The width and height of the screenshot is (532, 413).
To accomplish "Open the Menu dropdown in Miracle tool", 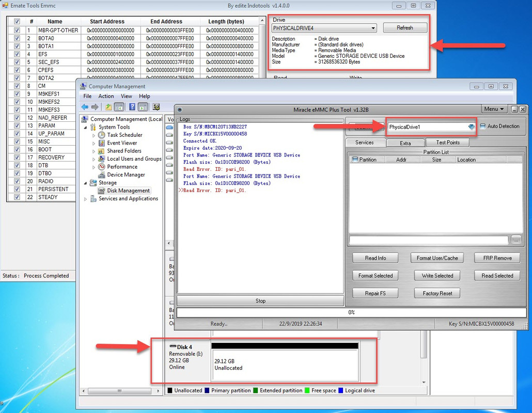I will [494, 109].
